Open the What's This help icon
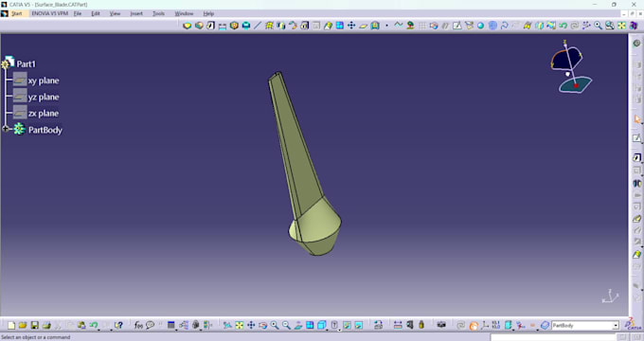 [118, 326]
